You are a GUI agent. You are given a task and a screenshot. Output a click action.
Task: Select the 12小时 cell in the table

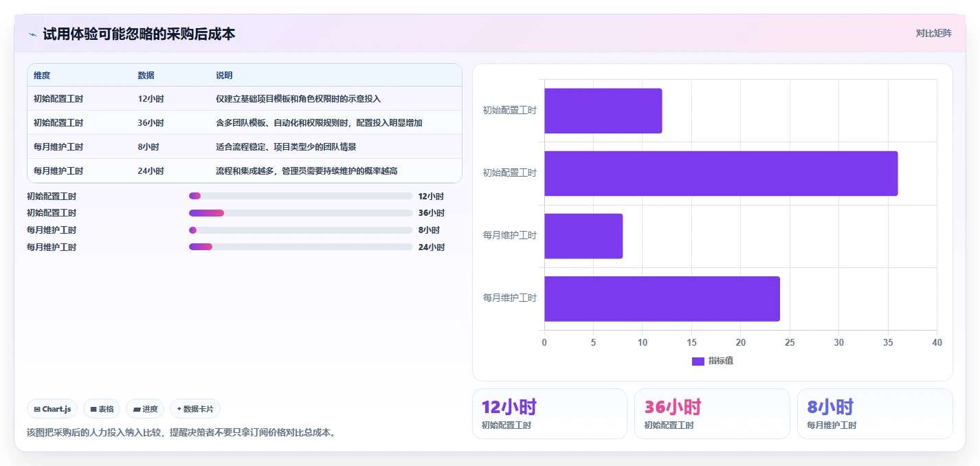[x=151, y=99]
